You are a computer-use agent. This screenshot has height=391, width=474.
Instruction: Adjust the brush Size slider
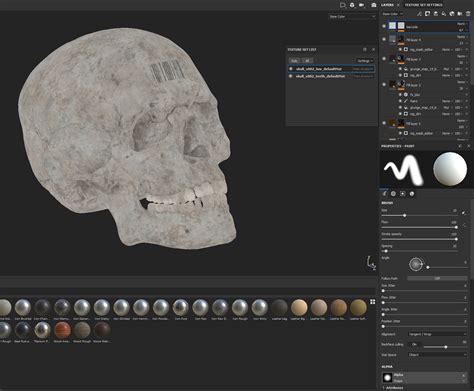[419, 215]
